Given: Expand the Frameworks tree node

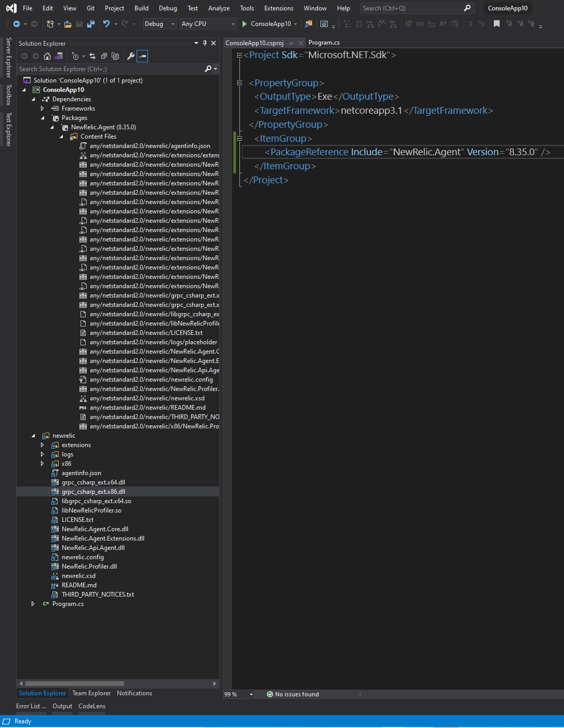Looking at the screenshot, I should (43, 109).
